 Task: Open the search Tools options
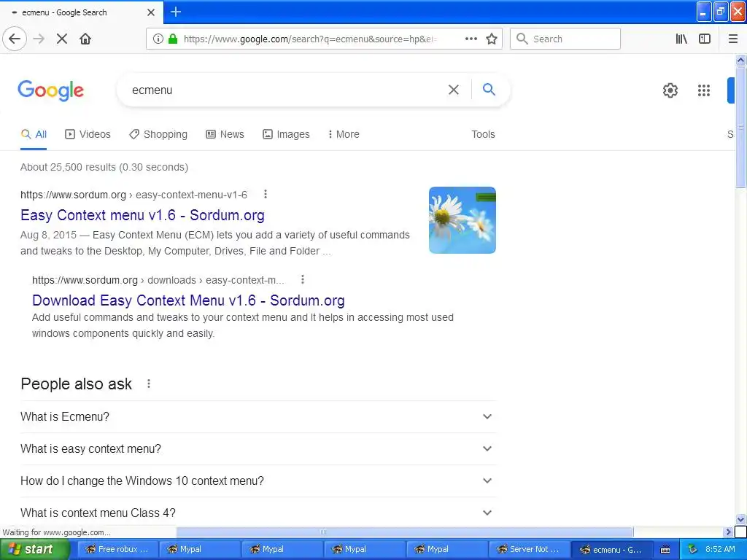point(483,134)
